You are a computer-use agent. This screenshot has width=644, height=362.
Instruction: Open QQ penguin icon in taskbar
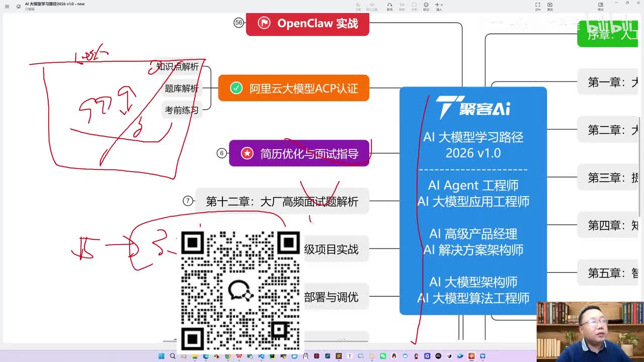tap(393, 356)
